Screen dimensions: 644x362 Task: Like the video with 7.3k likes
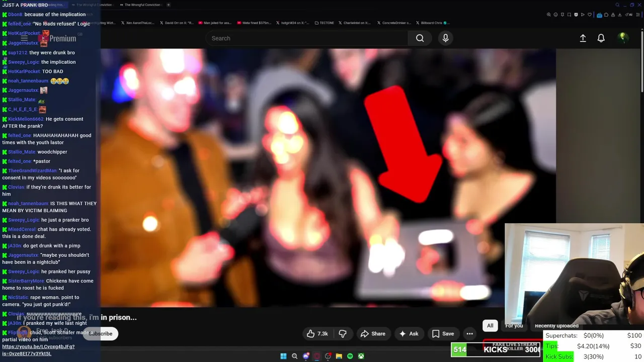(317, 334)
